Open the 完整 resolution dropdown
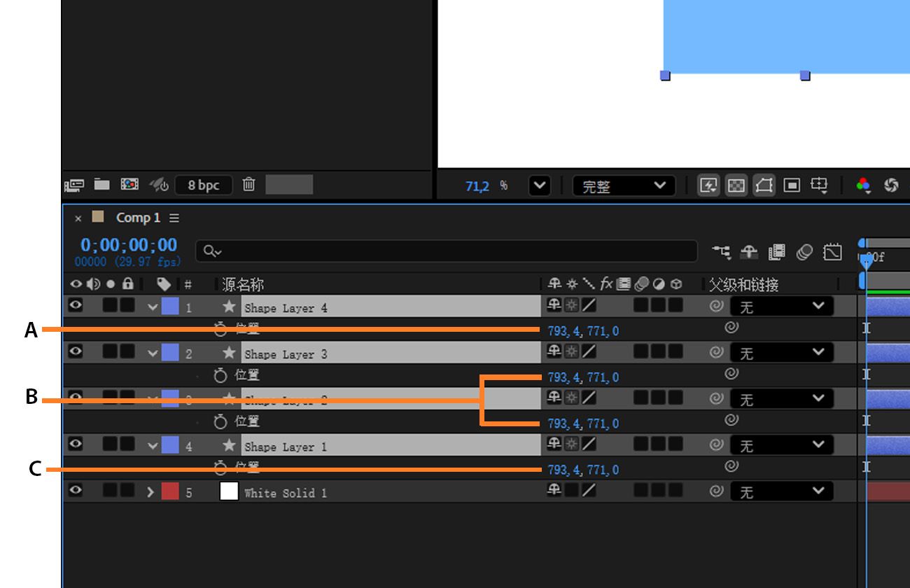This screenshot has width=910, height=588. 624,185
